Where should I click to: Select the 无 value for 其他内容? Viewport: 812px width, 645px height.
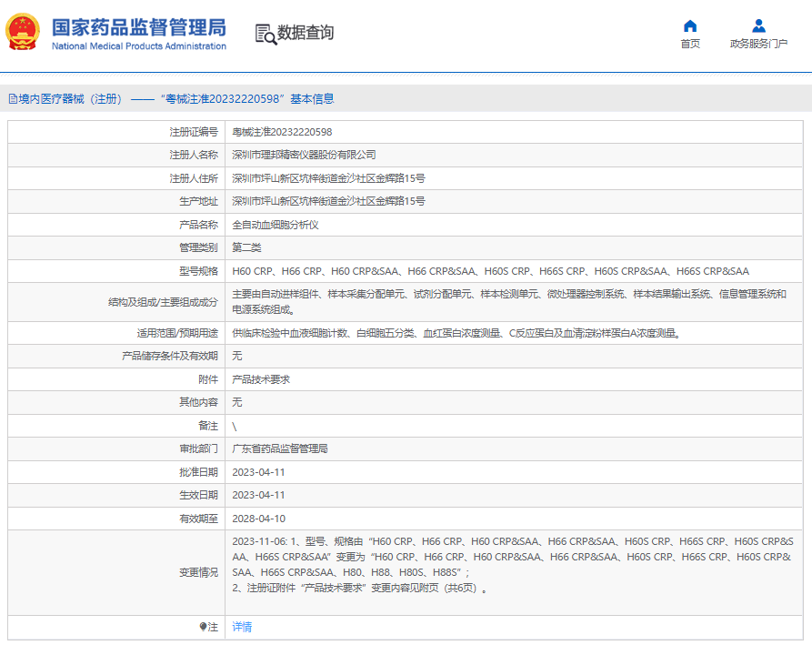click(x=237, y=402)
